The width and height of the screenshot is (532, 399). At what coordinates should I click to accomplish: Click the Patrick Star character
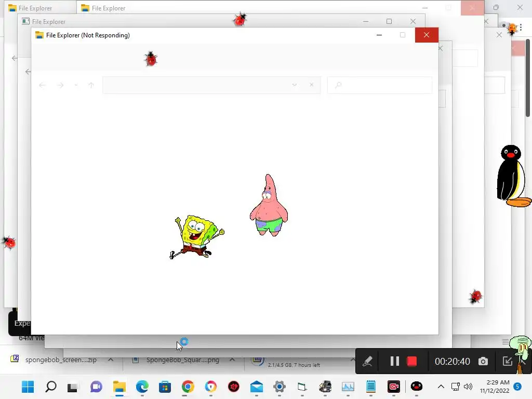point(269,205)
